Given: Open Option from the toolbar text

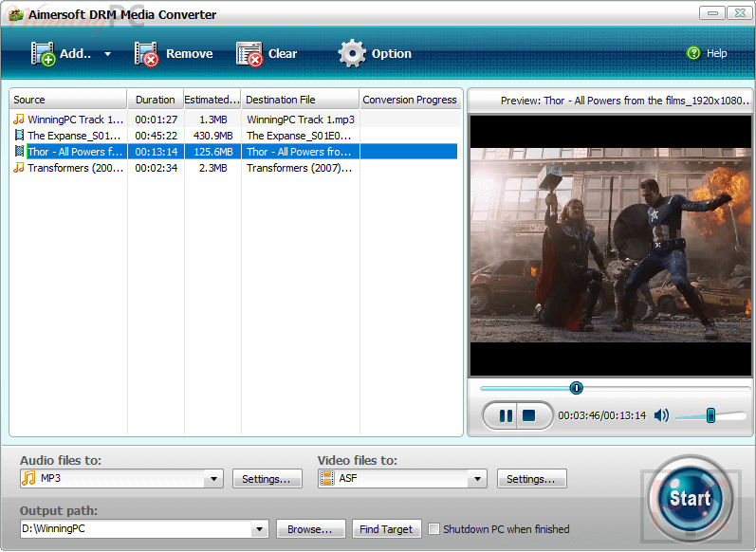Looking at the screenshot, I should [x=392, y=53].
